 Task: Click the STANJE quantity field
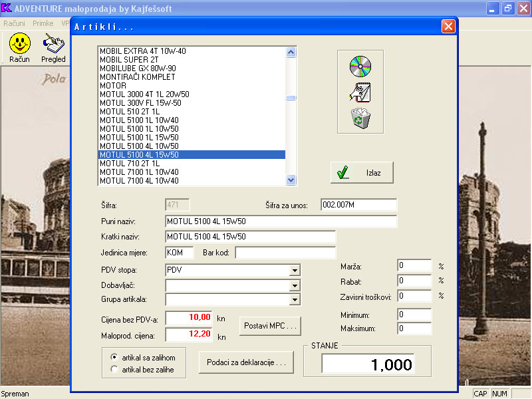(368, 364)
